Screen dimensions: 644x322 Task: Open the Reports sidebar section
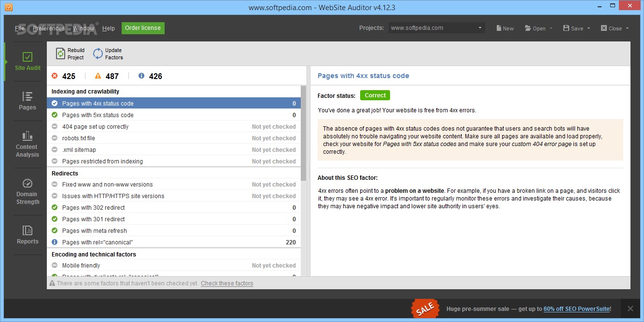[28, 235]
